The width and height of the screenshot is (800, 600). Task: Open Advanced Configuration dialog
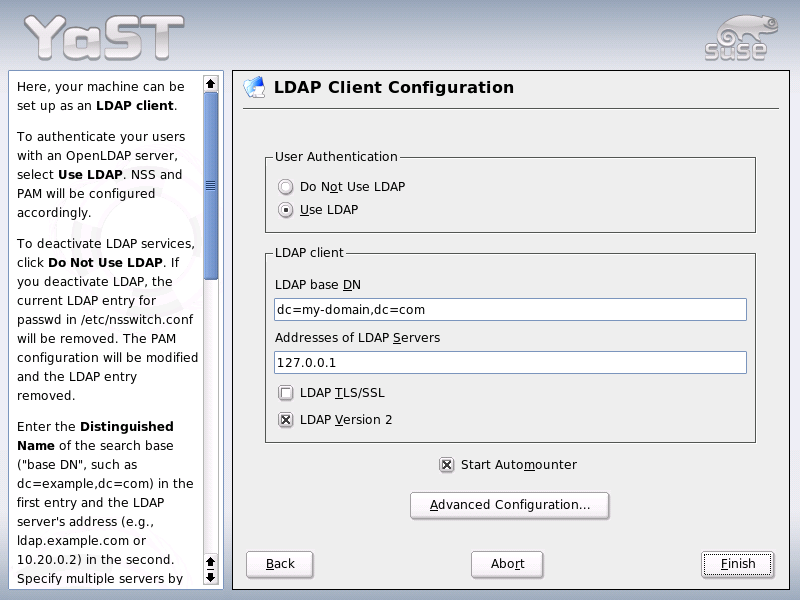coord(510,505)
